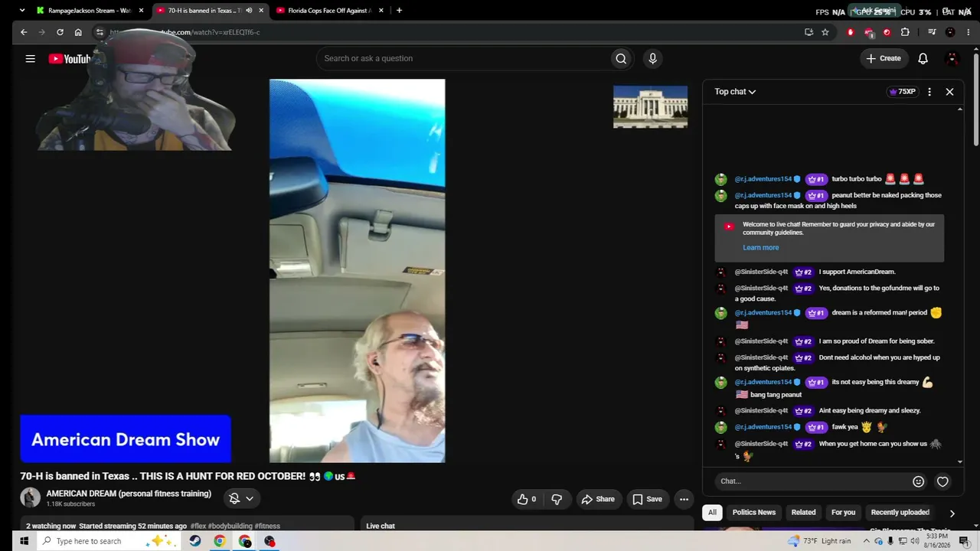Close the Florida Cops Face Off tab
This screenshot has height=551, width=980.
[x=381, y=11]
